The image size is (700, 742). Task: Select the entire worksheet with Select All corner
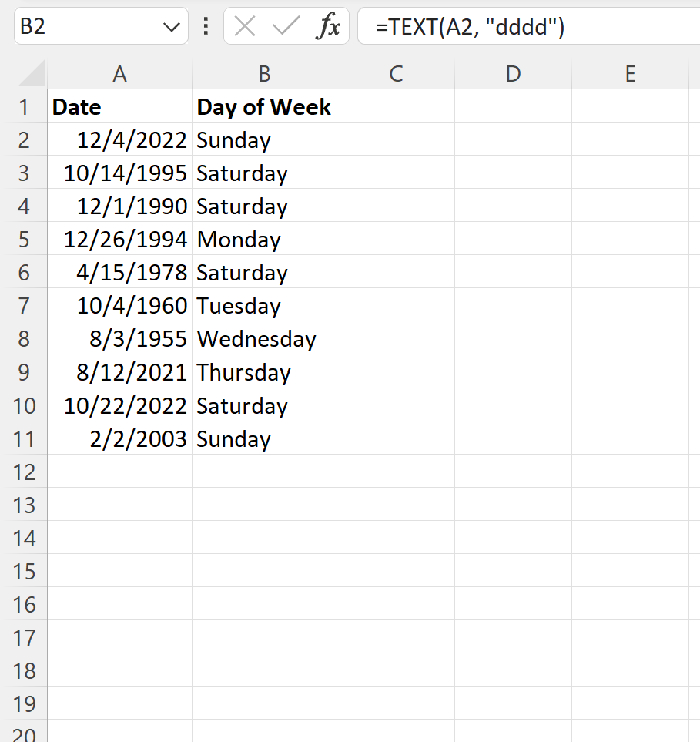(x=25, y=74)
